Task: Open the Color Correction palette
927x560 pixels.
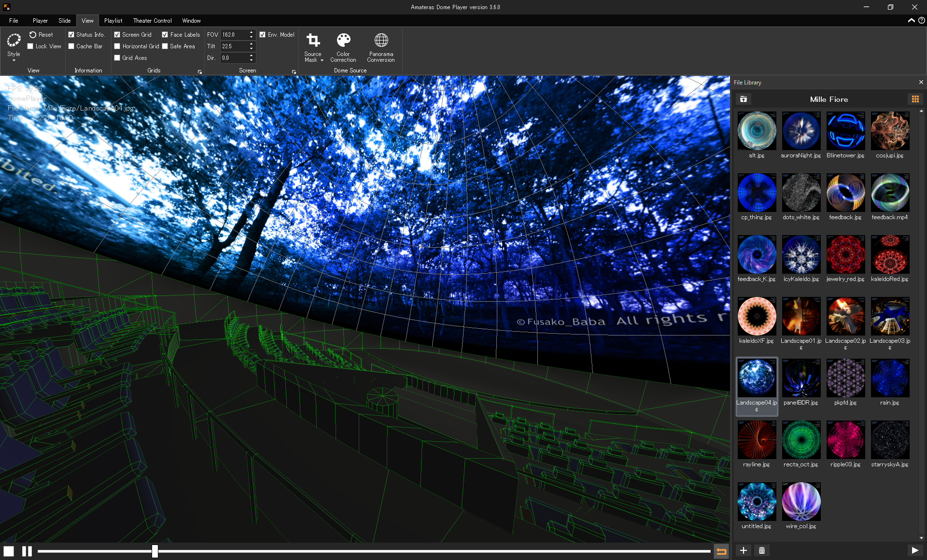Action: (x=343, y=47)
